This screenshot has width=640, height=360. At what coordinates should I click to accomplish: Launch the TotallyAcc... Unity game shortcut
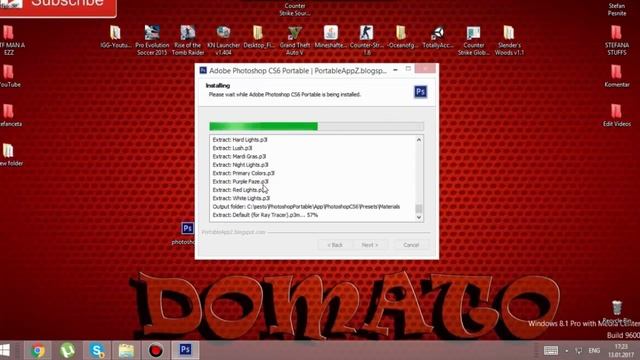click(438, 37)
